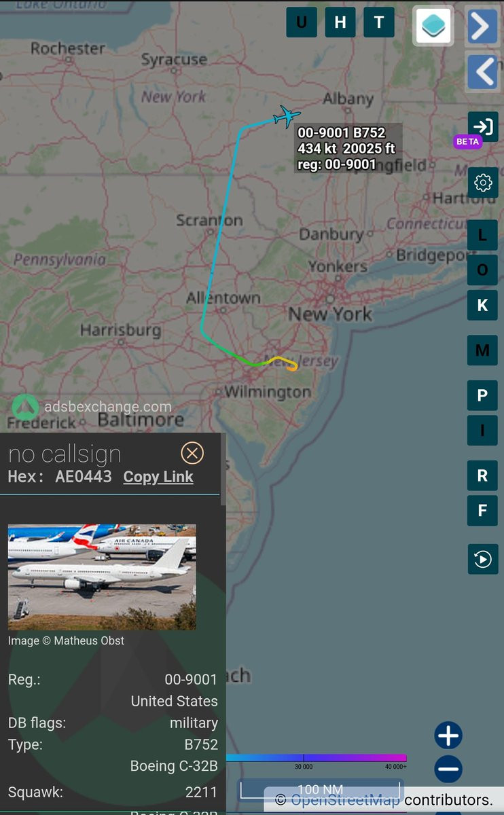
Task: Select the aircraft icon on the map
Action: [x=287, y=116]
